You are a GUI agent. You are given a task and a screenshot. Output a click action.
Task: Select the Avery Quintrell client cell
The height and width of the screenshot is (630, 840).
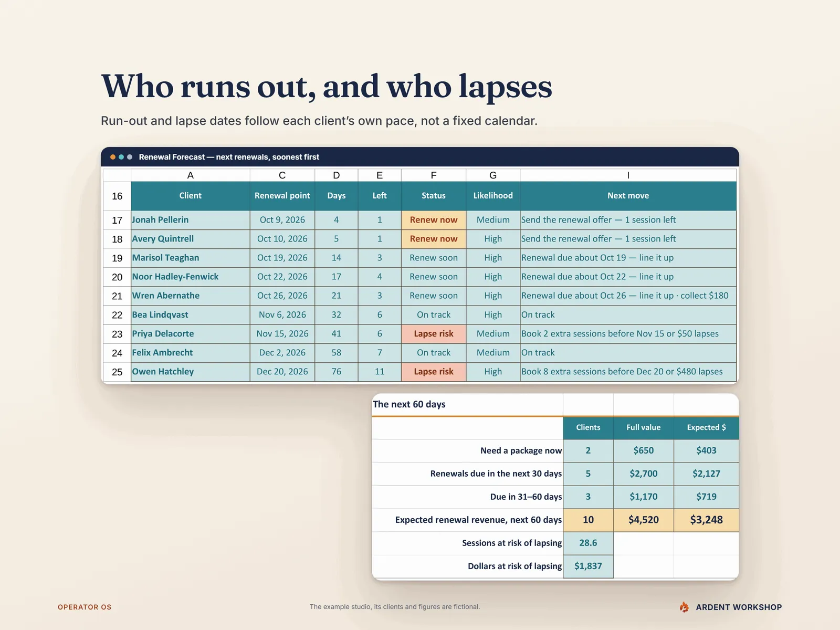tap(190, 239)
